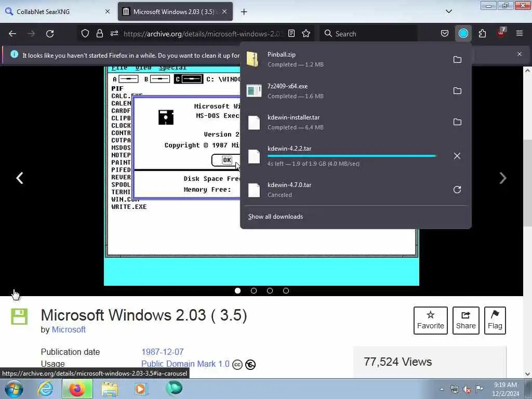The width and height of the screenshot is (532, 399).
Task: Go back to the previous page
Action: pos(12,34)
